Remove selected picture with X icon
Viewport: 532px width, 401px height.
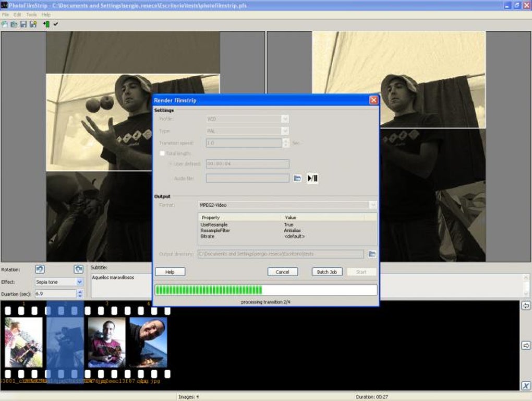(526, 385)
